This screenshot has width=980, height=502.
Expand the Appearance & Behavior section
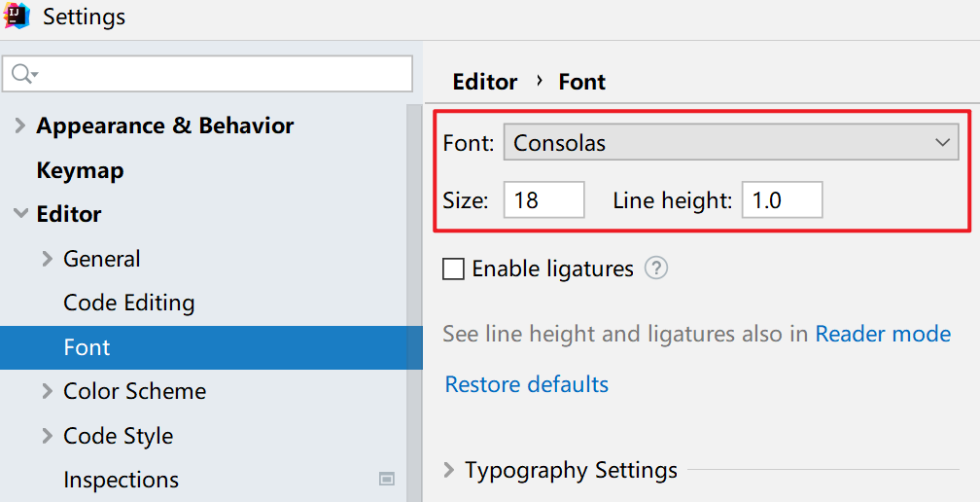click(20, 126)
